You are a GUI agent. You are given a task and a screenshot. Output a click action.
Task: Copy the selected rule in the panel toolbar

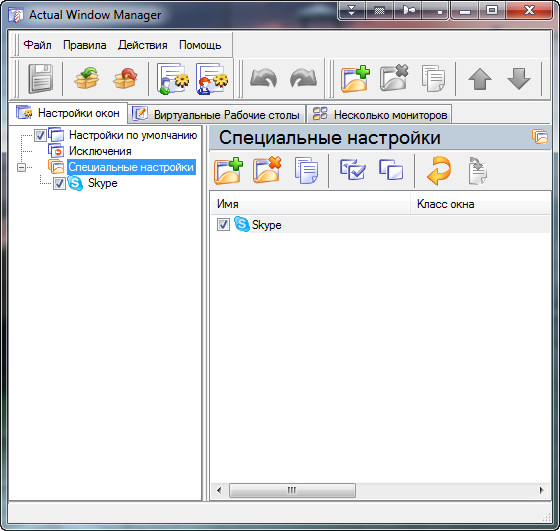coord(306,171)
